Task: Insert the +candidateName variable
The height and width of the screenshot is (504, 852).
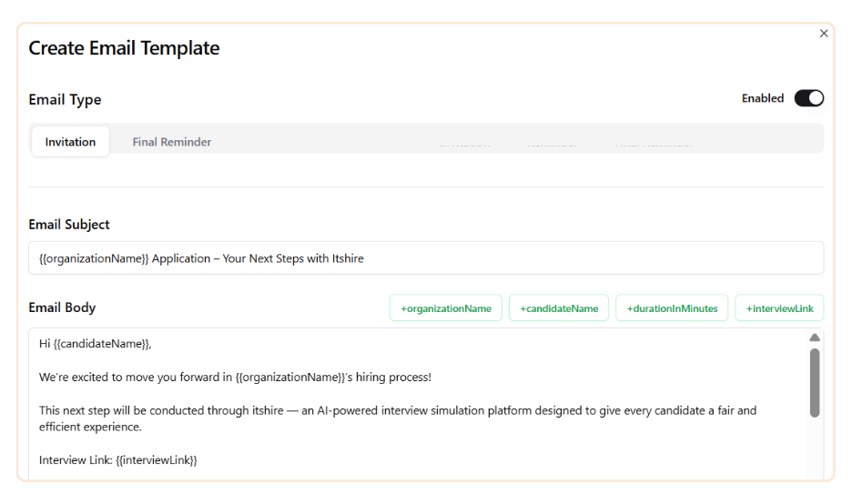Action: click(x=559, y=308)
